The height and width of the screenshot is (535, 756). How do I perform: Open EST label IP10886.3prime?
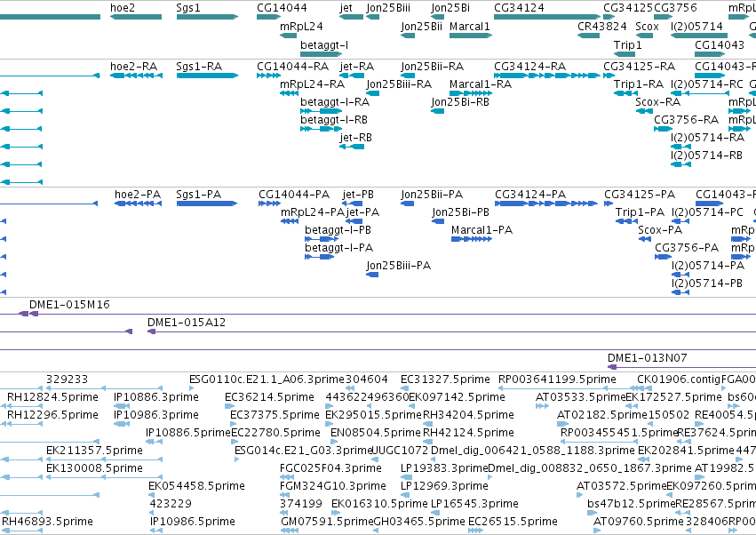pos(155,397)
